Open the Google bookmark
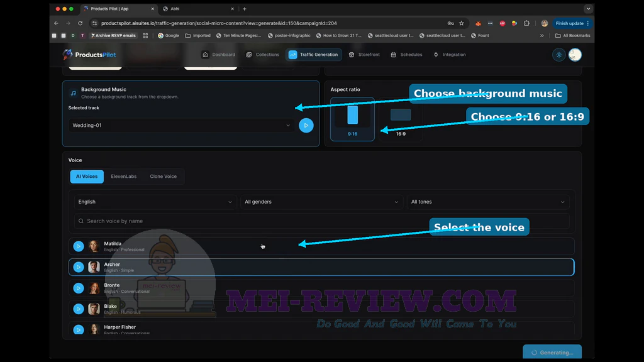 (169, 36)
